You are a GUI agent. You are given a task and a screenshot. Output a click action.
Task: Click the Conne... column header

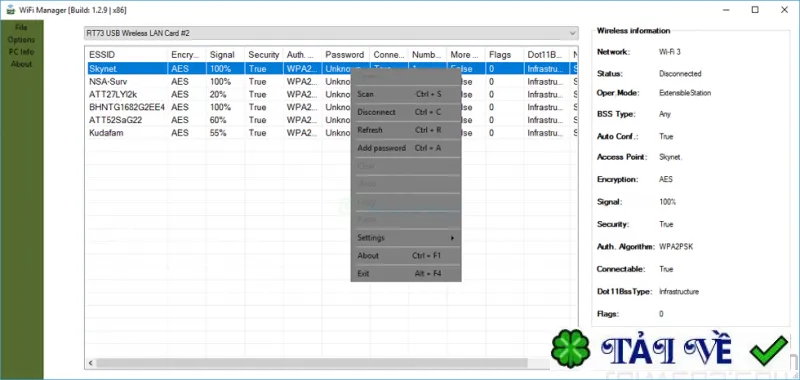389,55
